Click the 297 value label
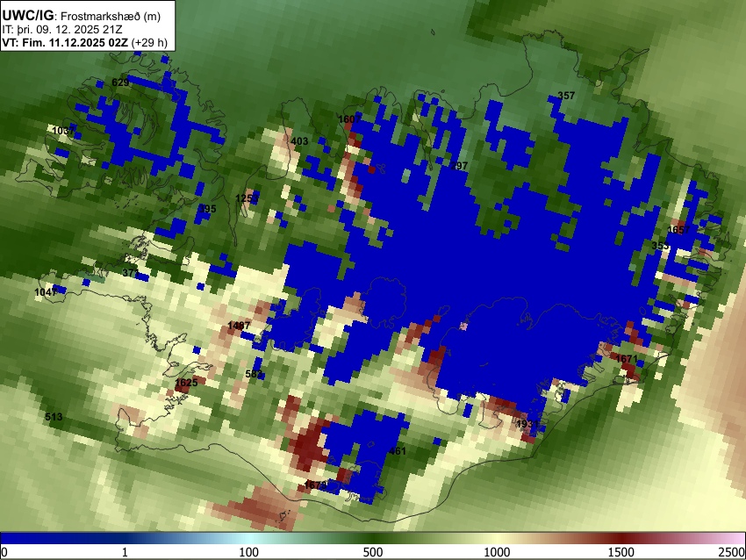Image resolution: width=746 pixels, height=560 pixels. pyautogui.click(x=459, y=166)
